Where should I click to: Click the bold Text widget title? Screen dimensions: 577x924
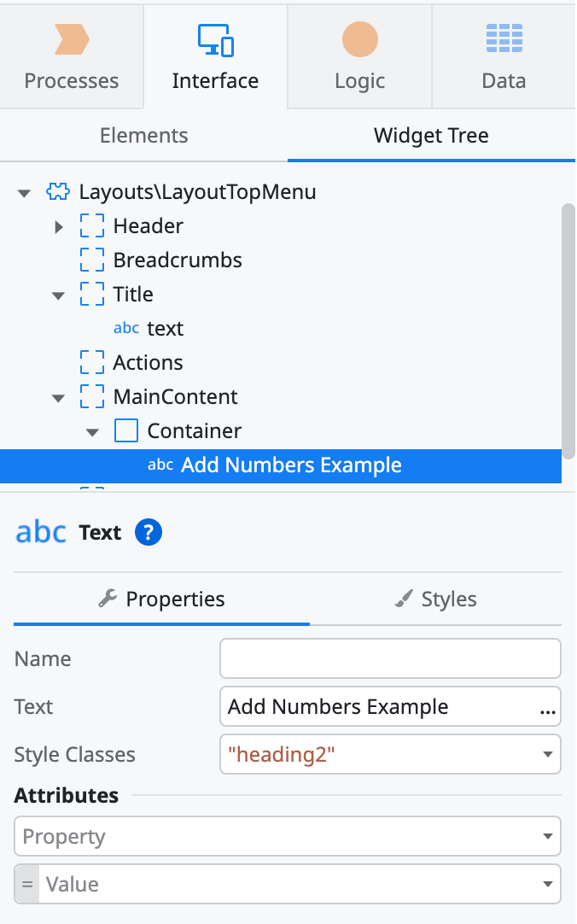click(100, 532)
